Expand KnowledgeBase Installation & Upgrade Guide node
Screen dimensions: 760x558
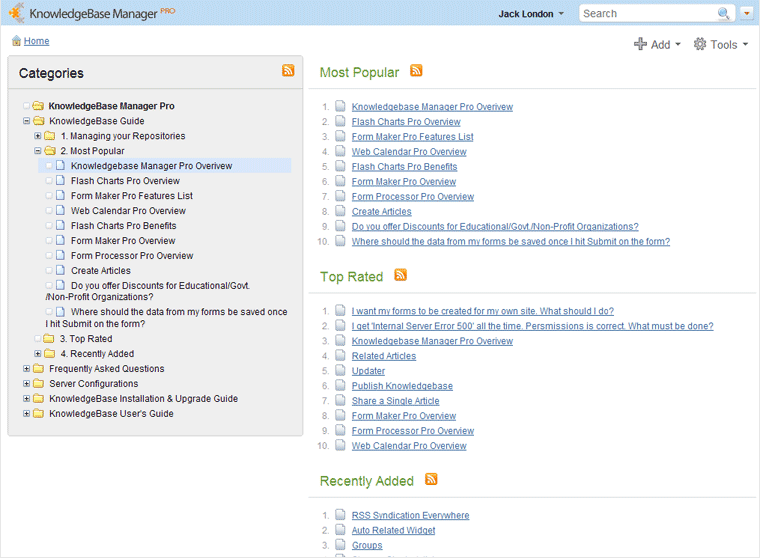27,399
